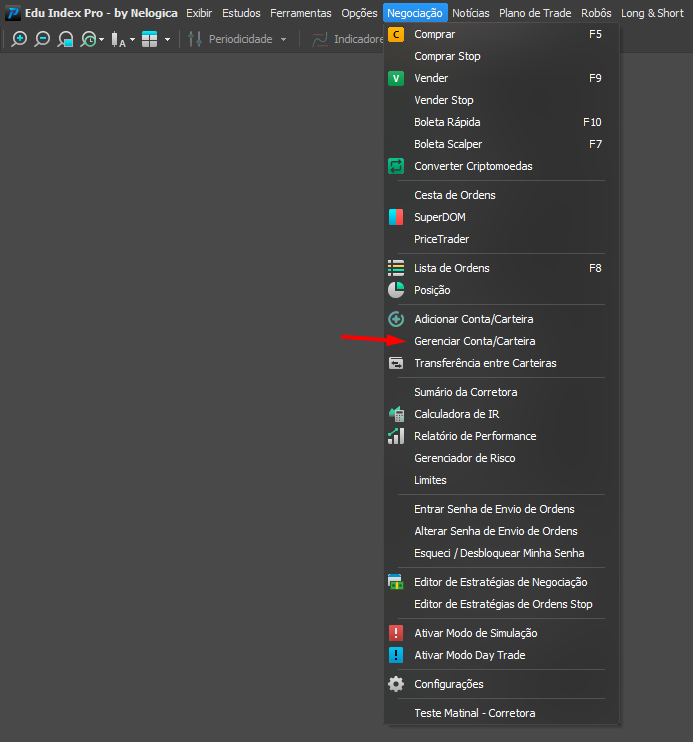Click the window layout grid icon
Screen dimensions: 693x742
[x=150, y=39]
